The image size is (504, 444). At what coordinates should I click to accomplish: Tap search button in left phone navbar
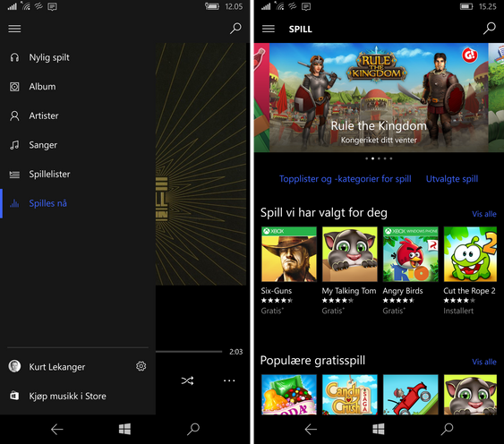point(193,429)
